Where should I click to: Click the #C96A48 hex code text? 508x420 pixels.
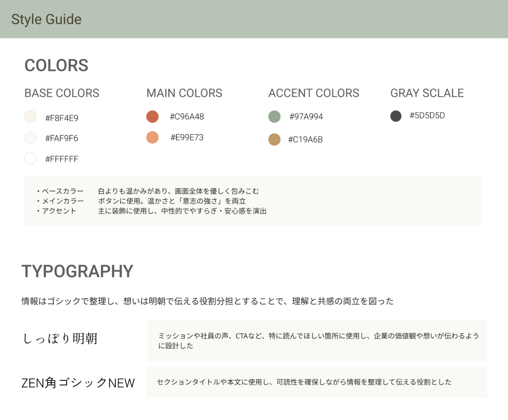[x=187, y=117]
